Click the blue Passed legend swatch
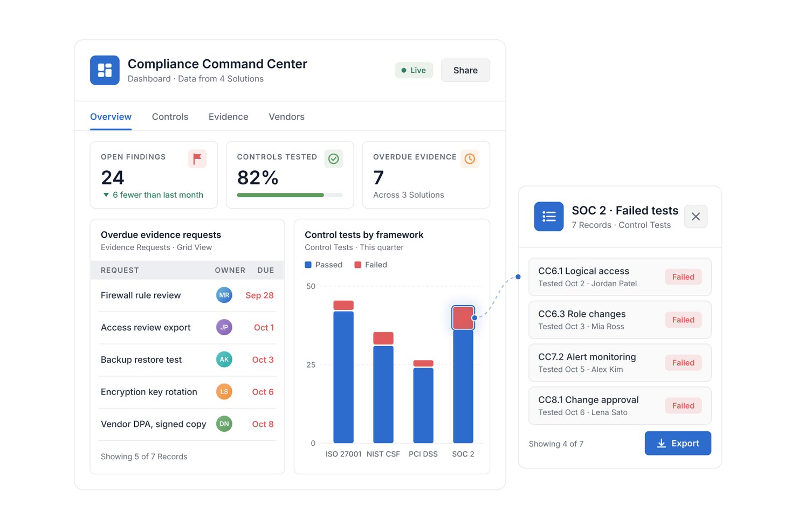This screenshot has height=532, width=798. click(308, 265)
